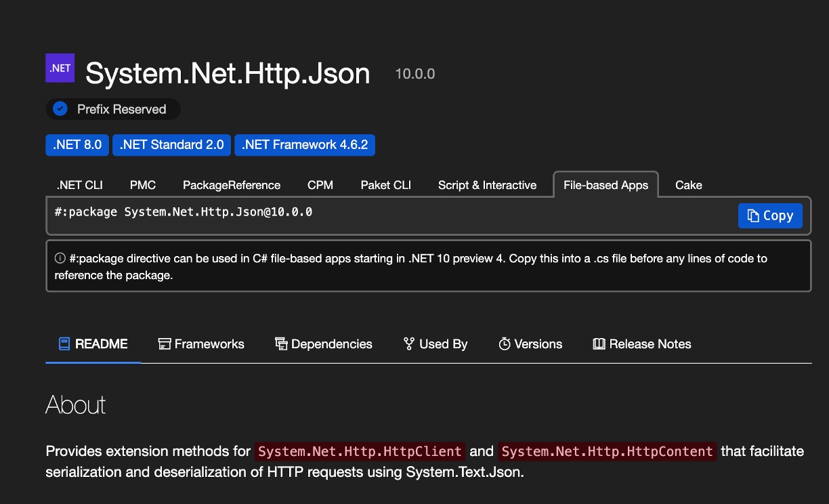
Task: Open Script & Interactive install tab
Action: 487,185
